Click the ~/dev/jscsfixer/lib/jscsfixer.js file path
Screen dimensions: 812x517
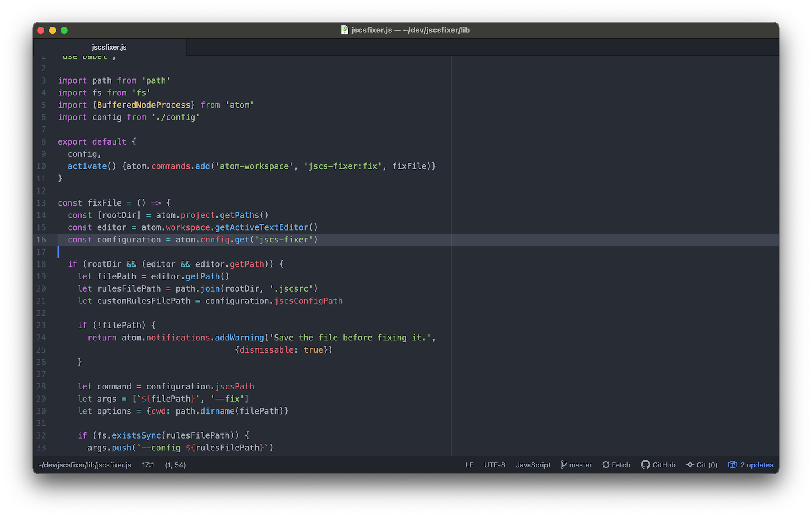tap(84, 465)
